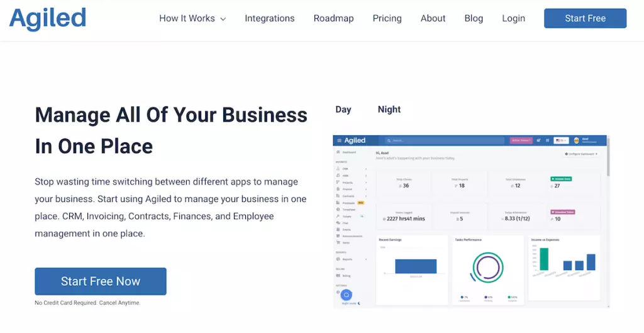Viewport: 644px width, 333px height.
Task: Click the Total Projects stat showing 18
Action: tap(459, 183)
